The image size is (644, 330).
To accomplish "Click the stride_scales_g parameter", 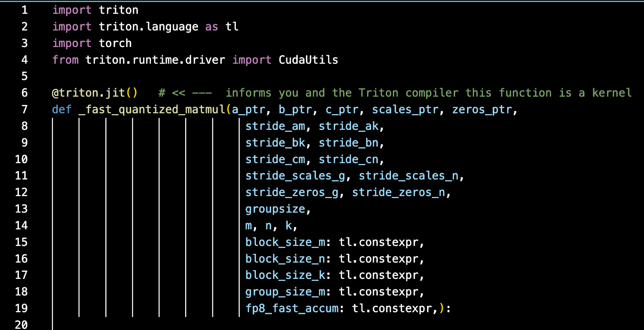I will (295, 176).
